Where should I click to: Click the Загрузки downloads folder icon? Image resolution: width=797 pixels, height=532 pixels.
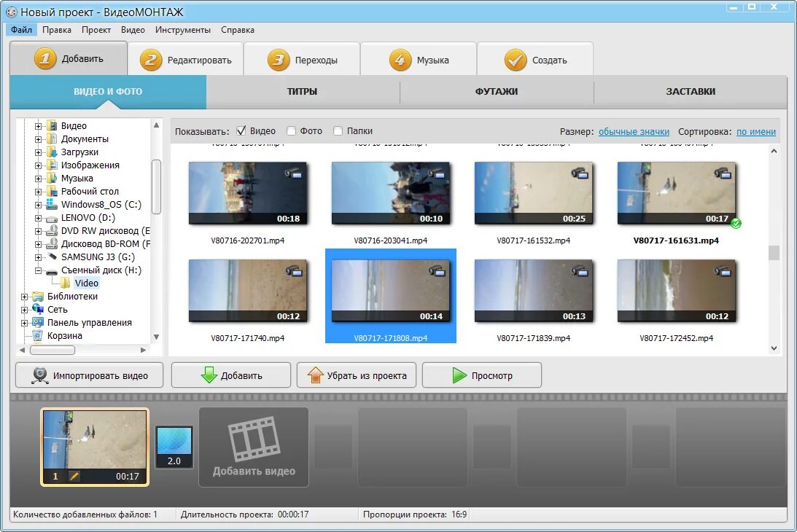[52, 152]
